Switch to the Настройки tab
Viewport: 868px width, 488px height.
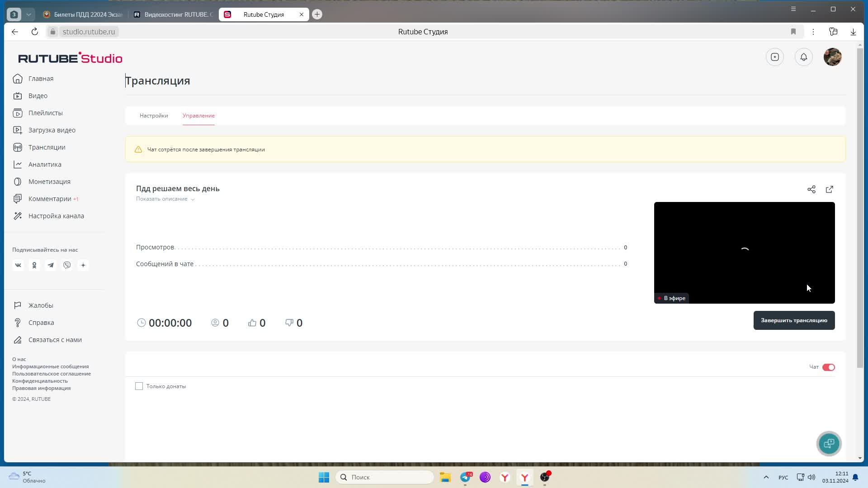[154, 116]
